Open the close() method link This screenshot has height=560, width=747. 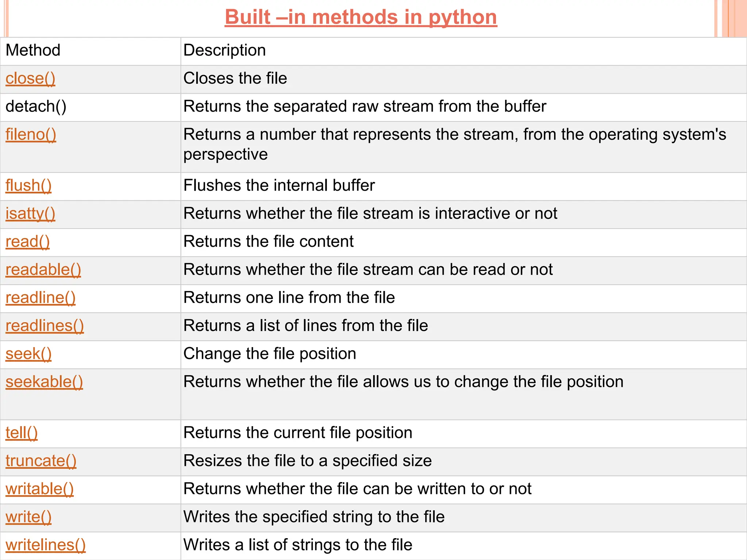point(30,79)
